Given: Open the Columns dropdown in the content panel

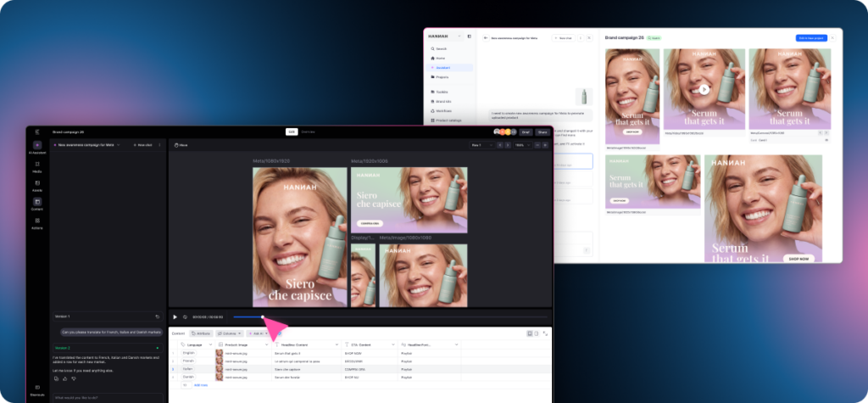Looking at the screenshot, I should (x=230, y=333).
